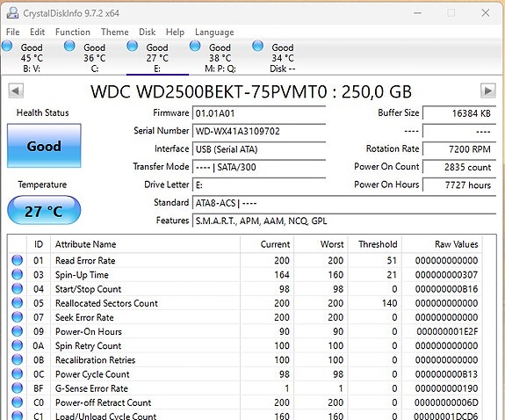Go to previous disk with left arrow
505x420 pixels.
point(16,91)
